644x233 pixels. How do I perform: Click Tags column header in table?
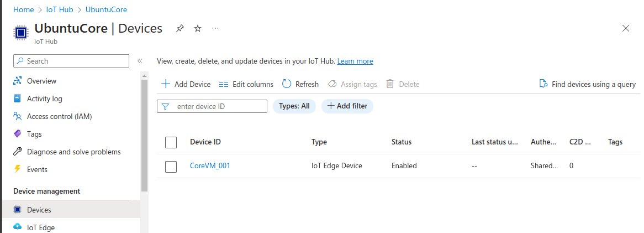point(615,142)
